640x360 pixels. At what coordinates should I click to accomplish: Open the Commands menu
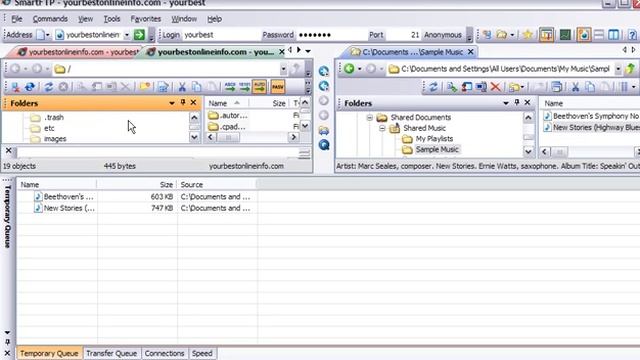click(50, 19)
